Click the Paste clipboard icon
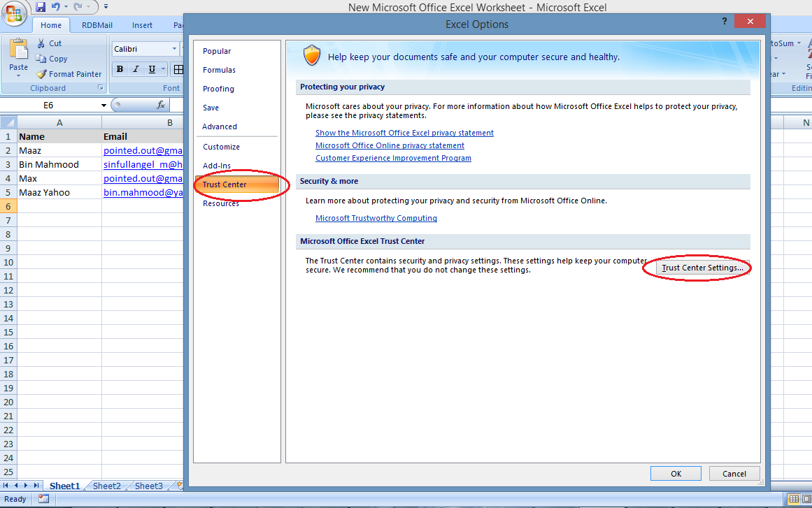 point(19,50)
